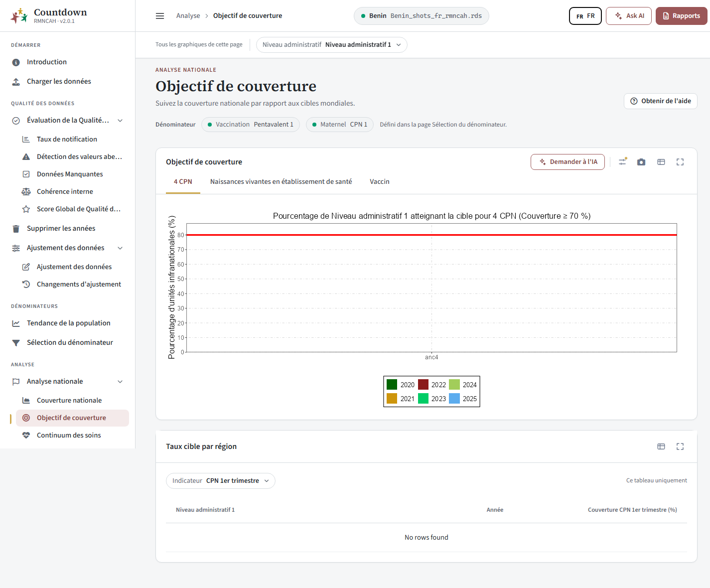Click the Ask AI button
The width and height of the screenshot is (710, 588).
tap(629, 16)
